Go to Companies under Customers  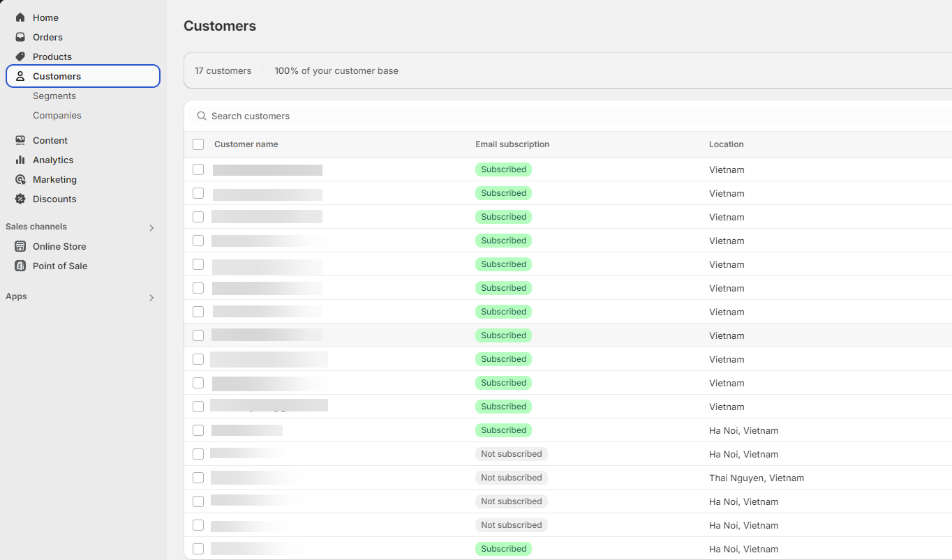[57, 115]
